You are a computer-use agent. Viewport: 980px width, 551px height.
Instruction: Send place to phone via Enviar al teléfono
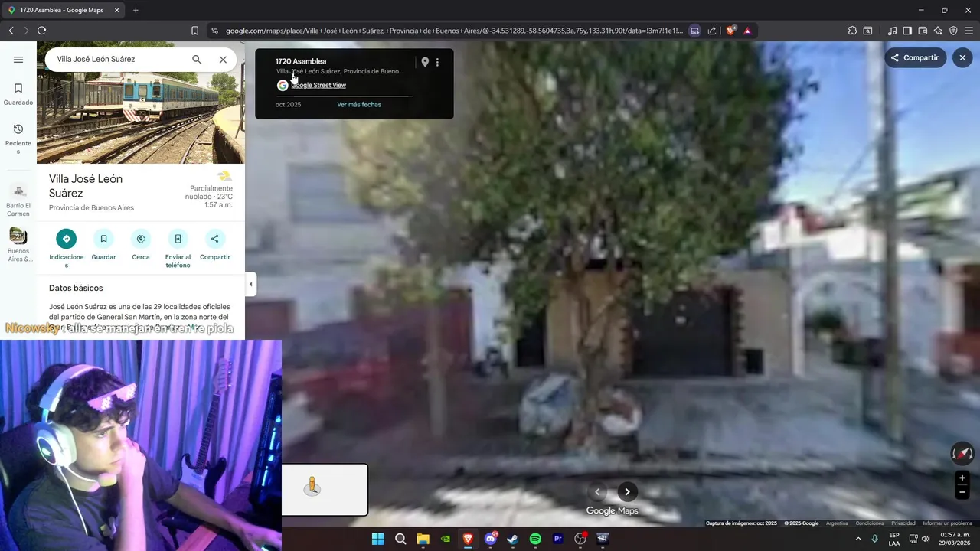(178, 249)
